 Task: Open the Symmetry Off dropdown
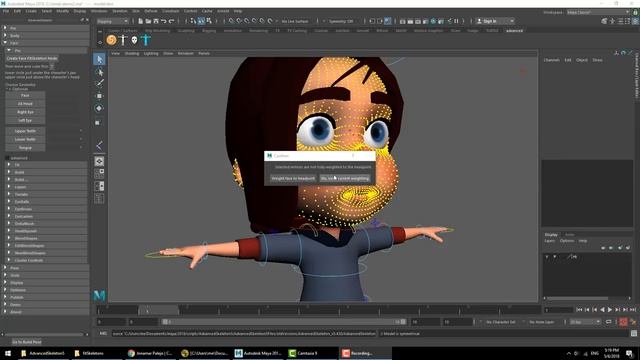[x=341, y=21]
